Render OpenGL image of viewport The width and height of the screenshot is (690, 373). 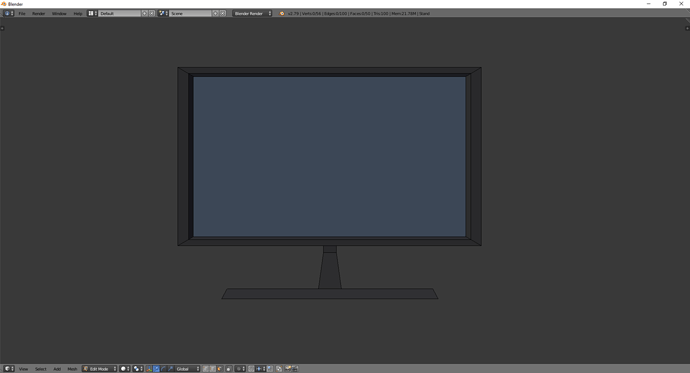288,369
